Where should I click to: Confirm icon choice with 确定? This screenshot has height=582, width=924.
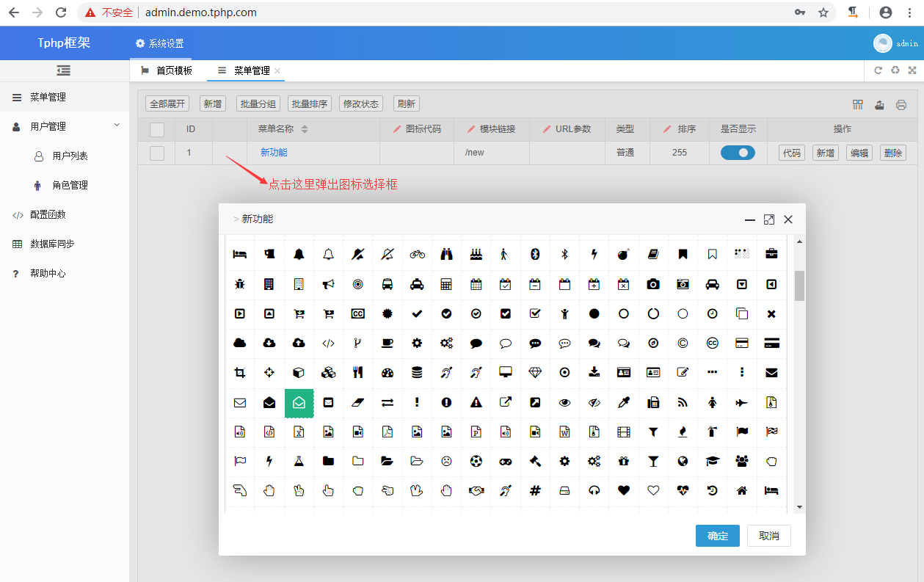pyautogui.click(x=718, y=536)
